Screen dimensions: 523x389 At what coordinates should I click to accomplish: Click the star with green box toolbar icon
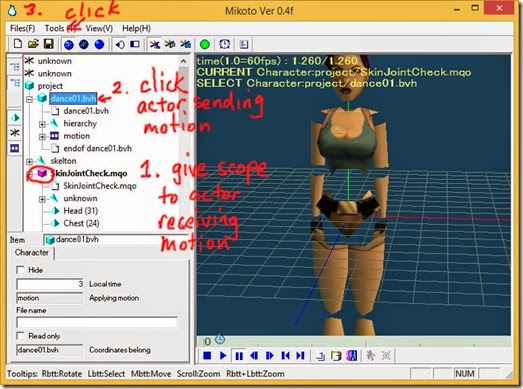170,44
